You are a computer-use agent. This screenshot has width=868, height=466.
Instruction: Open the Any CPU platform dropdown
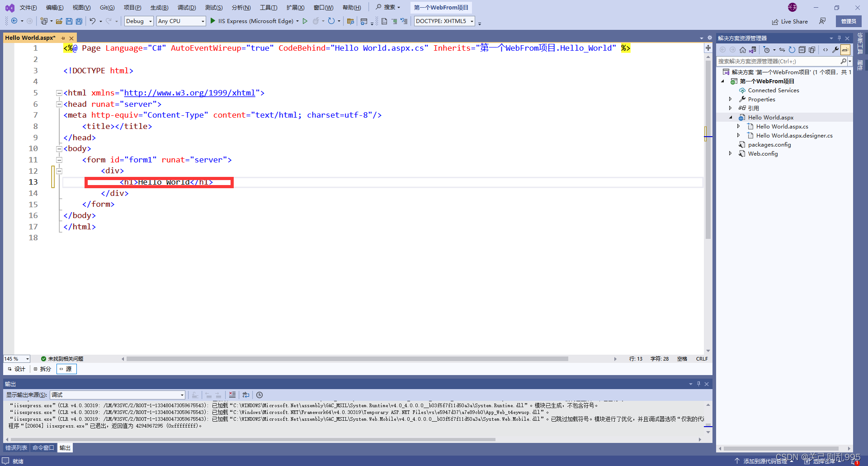coord(203,21)
